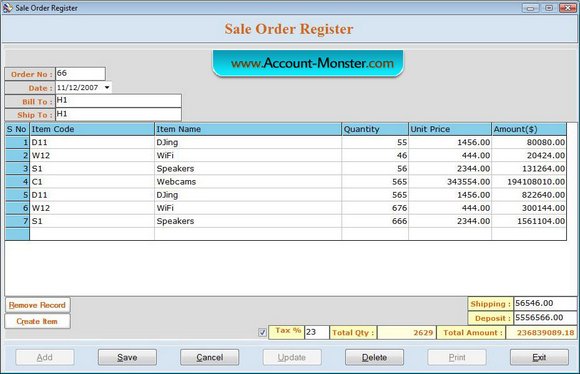Click the S No column header
The image size is (580, 374).
(x=17, y=129)
